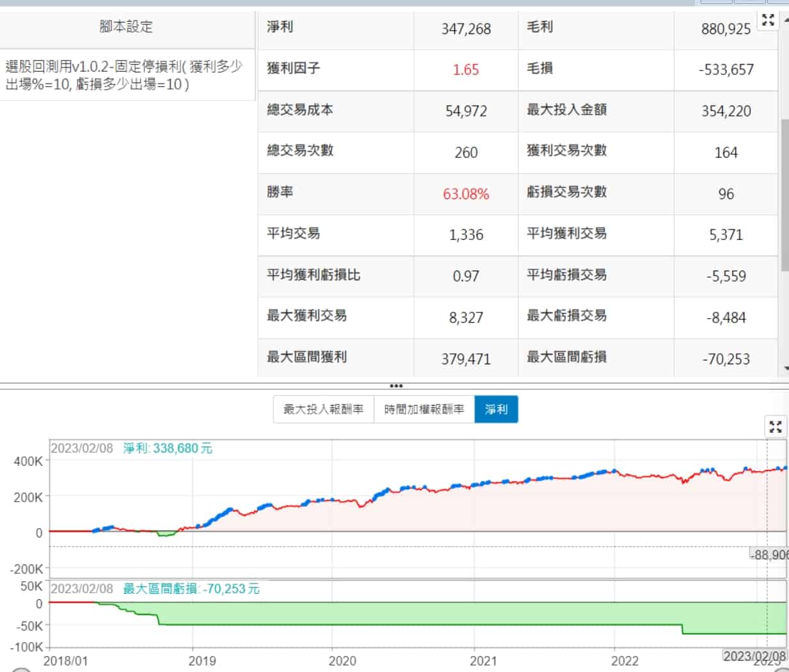Select the 淨利 chart tab
The width and height of the screenshot is (789, 672).
pyautogui.click(x=496, y=410)
